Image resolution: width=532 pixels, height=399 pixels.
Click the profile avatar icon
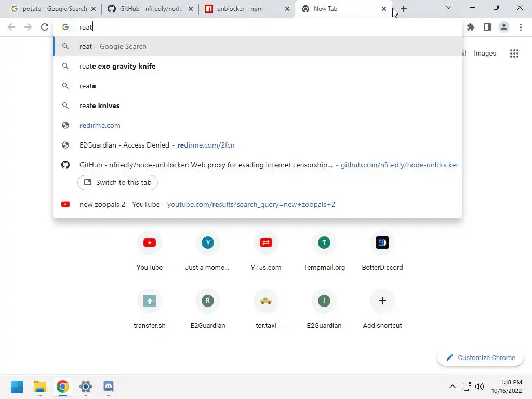click(504, 27)
